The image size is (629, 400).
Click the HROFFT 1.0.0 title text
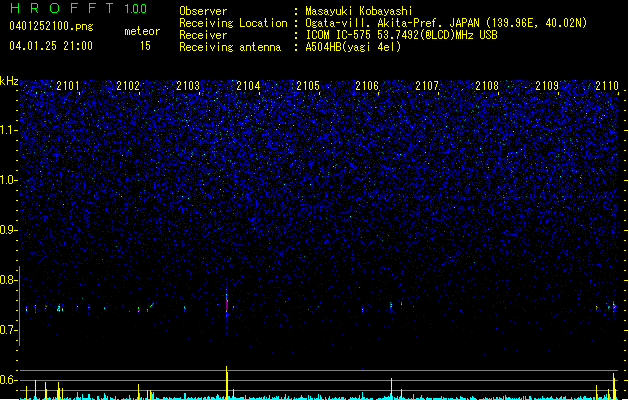click(x=79, y=8)
